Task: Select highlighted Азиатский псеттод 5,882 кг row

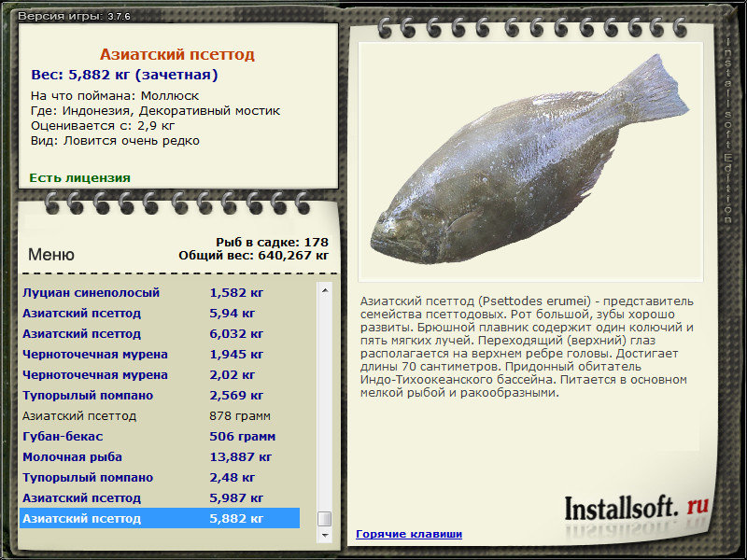Action: pyautogui.click(x=160, y=518)
